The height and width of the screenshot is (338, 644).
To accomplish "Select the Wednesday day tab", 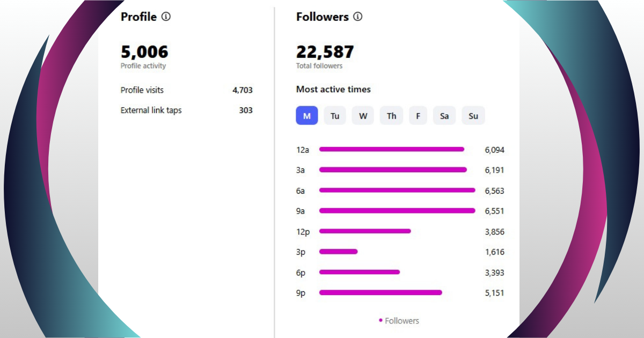I will click(363, 116).
